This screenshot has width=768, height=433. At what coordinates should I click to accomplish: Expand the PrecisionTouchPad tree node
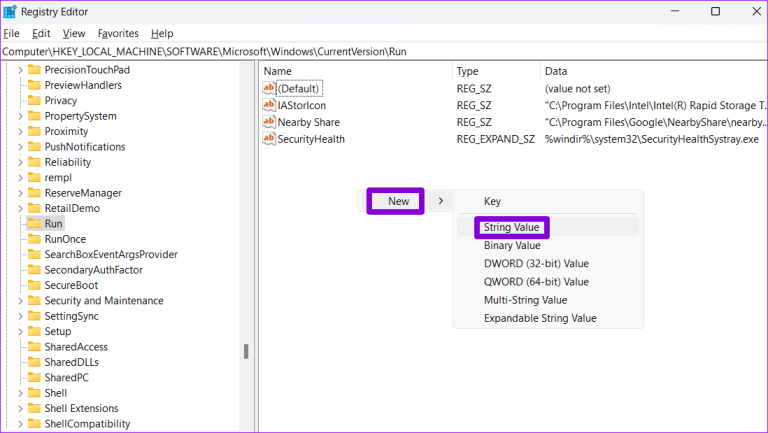tap(20, 70)
